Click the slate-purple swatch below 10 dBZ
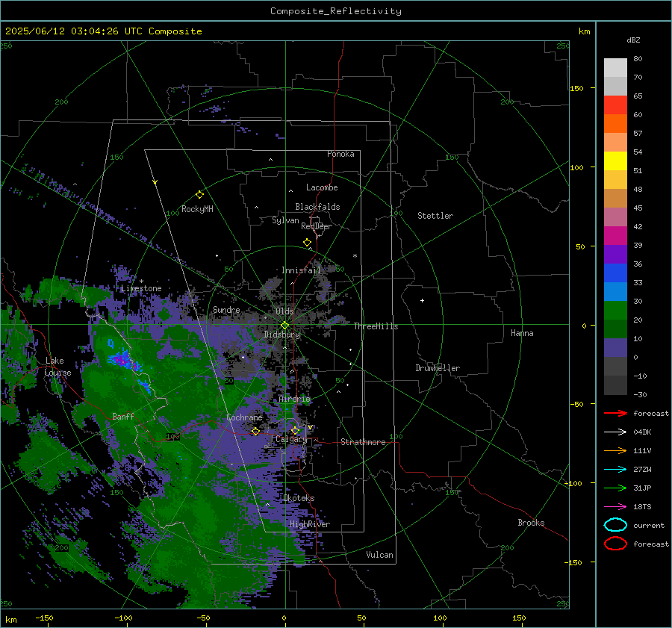 (615, 347)
